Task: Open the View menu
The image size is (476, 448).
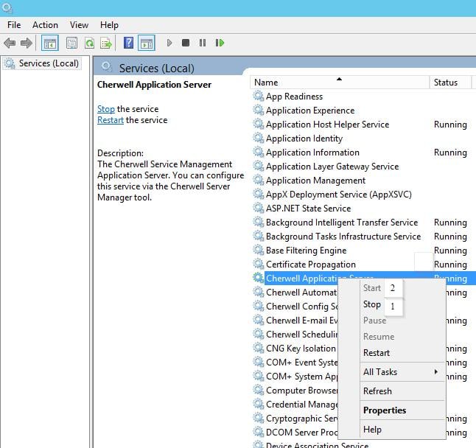Action: coord(79,25)
